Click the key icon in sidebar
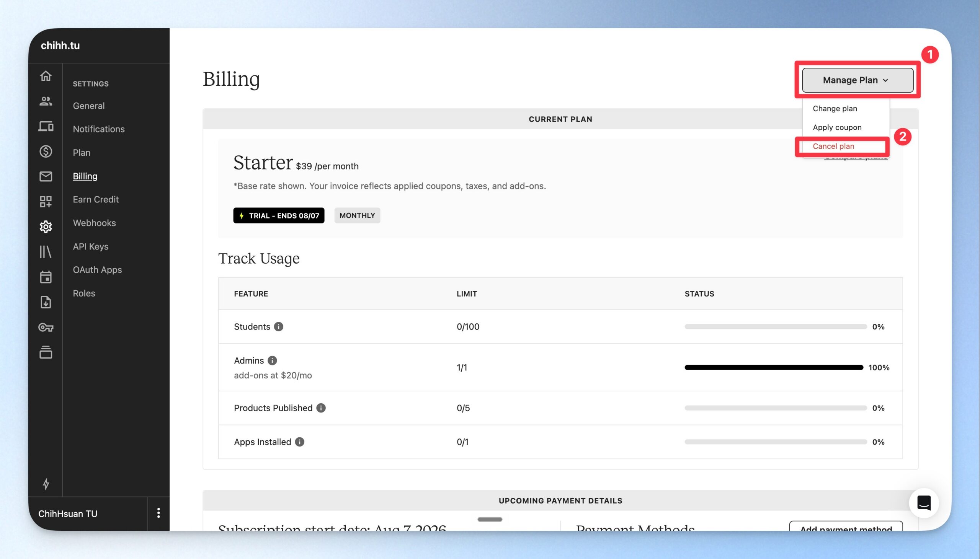 point(46,327)
